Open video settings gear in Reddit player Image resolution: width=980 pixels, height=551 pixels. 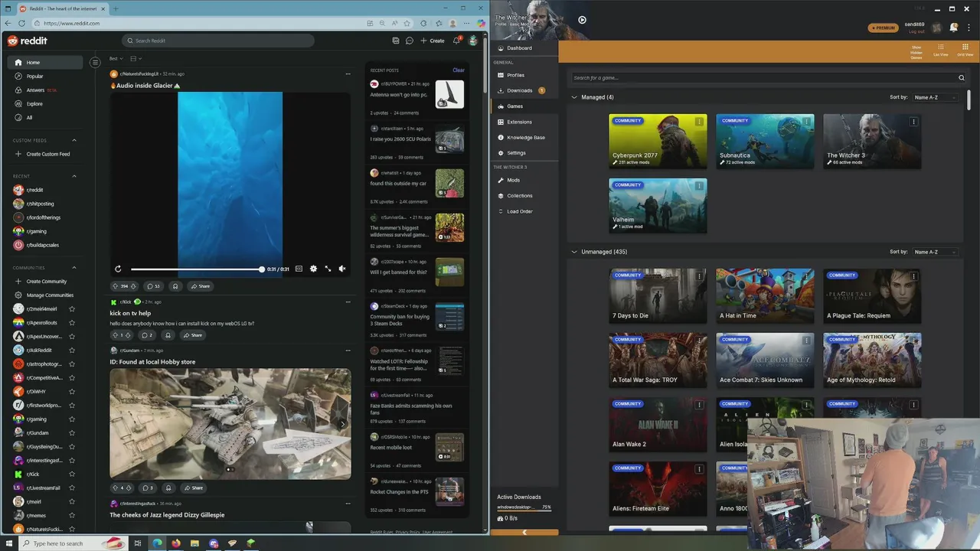coord(313,269)
